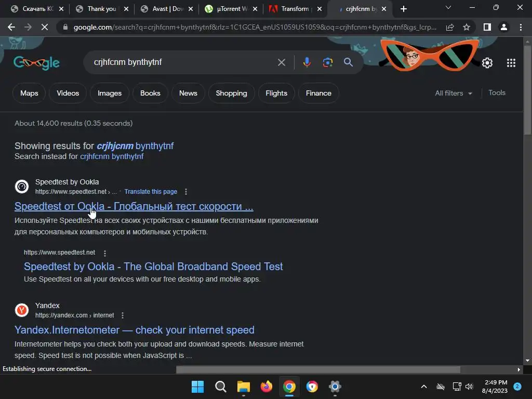Search by image with Google Lens

tap(327, 62)
